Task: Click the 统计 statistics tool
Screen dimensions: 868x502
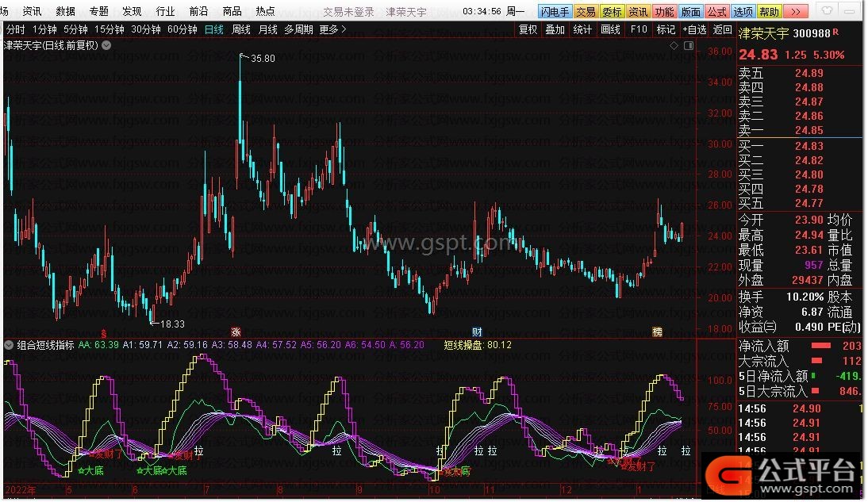Action: [582, 29]
